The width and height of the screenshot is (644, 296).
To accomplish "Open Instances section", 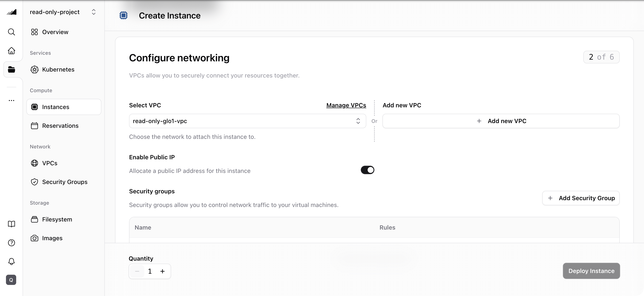I will 64,107.
